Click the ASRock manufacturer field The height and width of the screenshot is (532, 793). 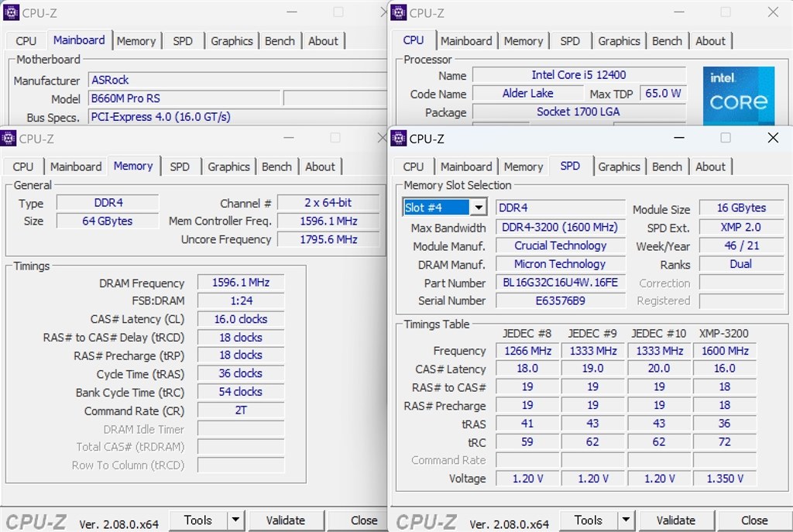pos(238,80)
